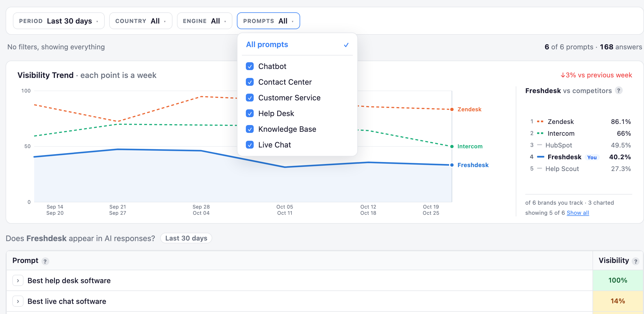Click the Intercom endpoint dot on the chart

452,146
